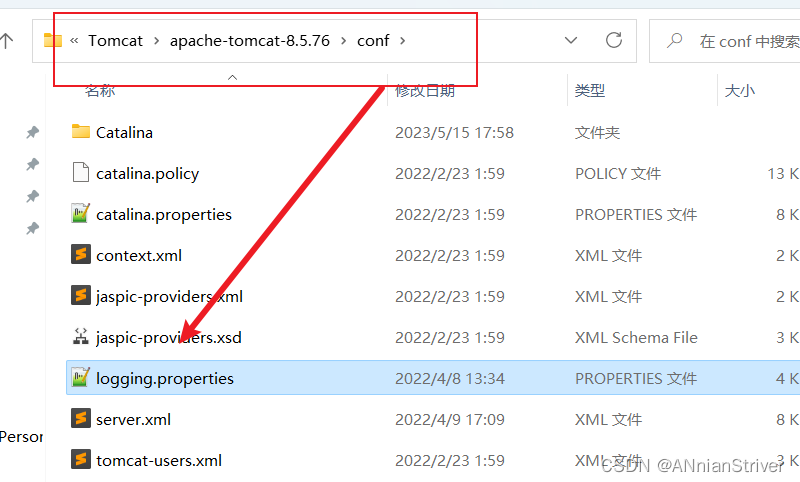Click the date 2023/5/15 17:58 of Catalina
800x482 pixels.
[455, 133]
